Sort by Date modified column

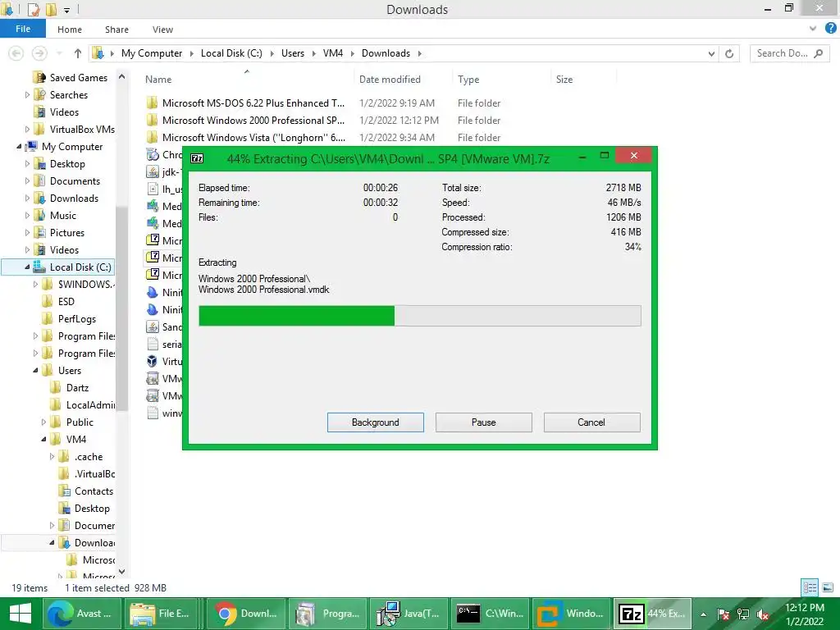(390, 80)
